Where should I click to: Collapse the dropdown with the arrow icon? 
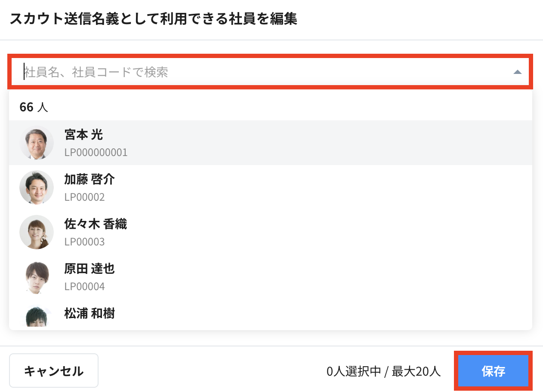[517, 72]
